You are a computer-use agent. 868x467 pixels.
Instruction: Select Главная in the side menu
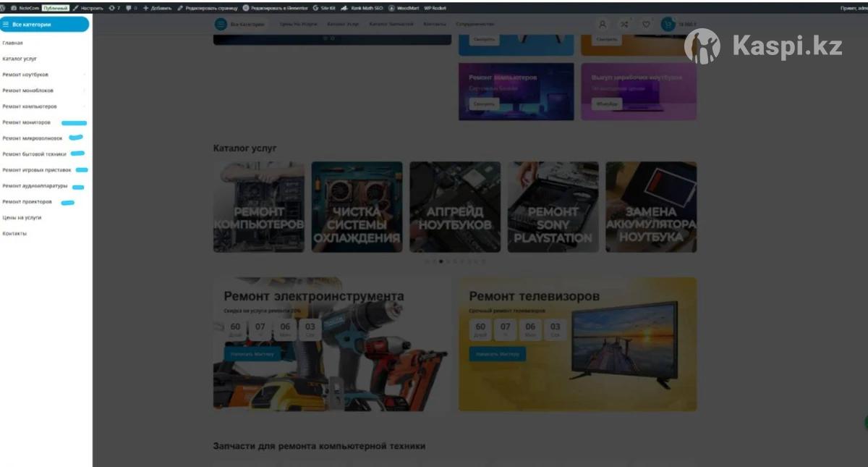(x=13, y=43)
